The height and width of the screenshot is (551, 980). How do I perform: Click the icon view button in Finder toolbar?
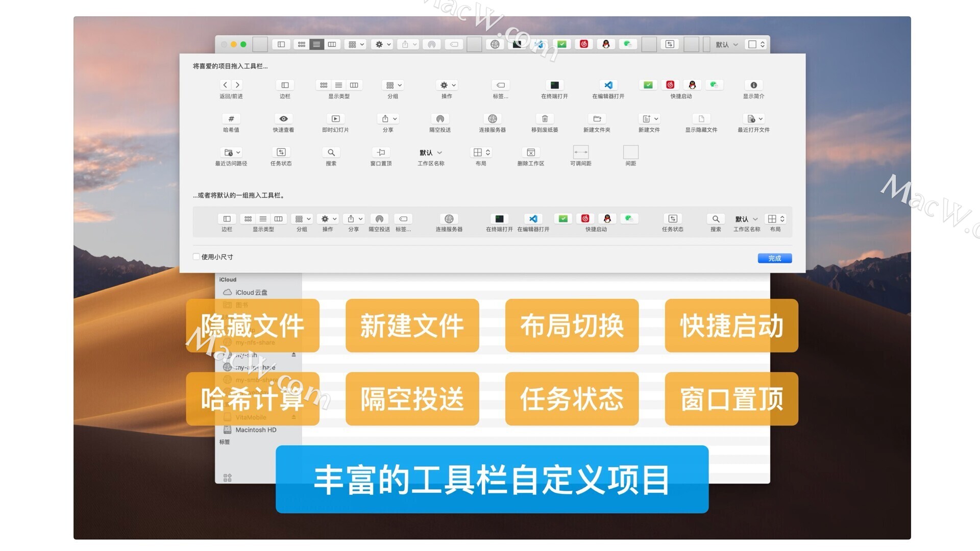point(302,44)
